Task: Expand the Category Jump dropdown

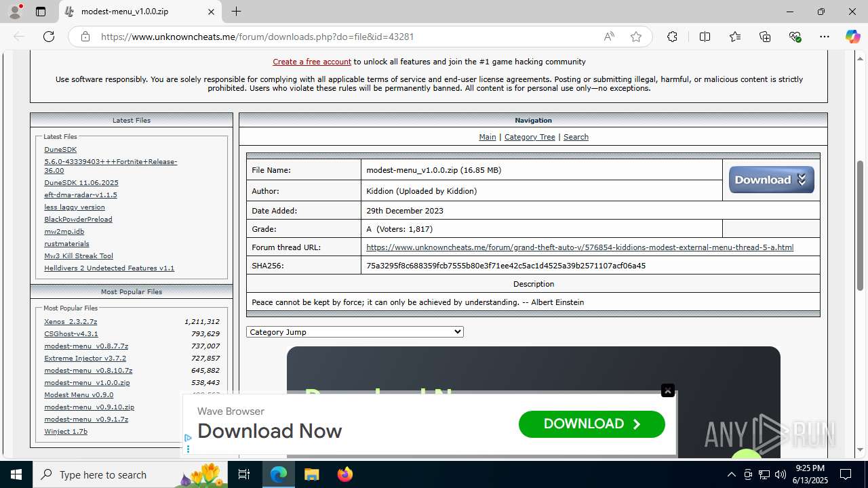Action: click(x=355, y=332)
